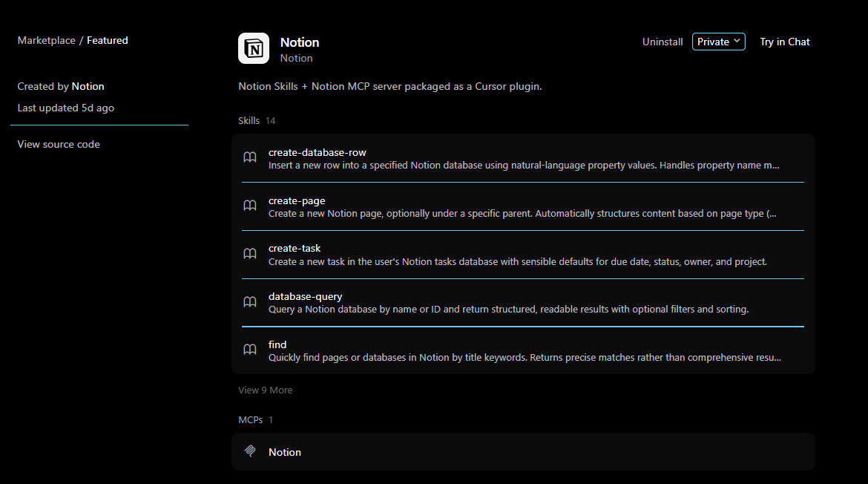The height and width of the screenshot is (484, 868).
Task: Open the create-task skill
Action: point(523,255)
